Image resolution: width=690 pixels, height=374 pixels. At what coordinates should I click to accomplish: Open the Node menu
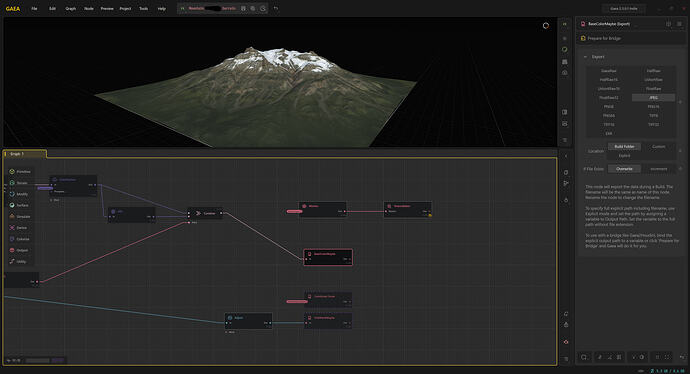pyautogui.click(x=88, y=8)
